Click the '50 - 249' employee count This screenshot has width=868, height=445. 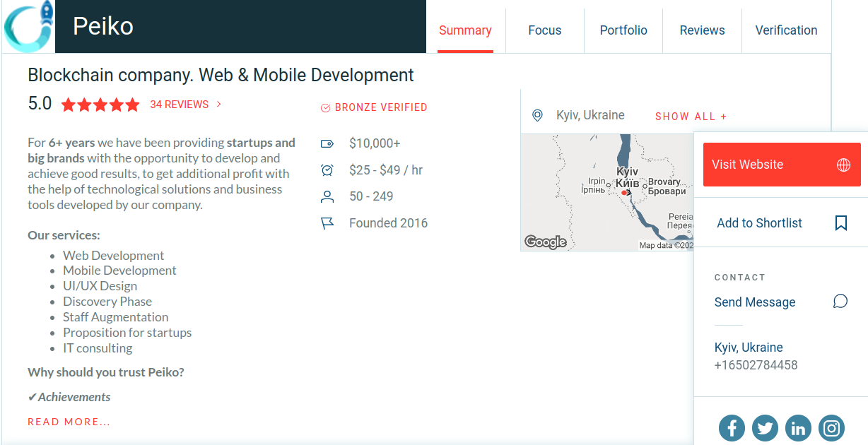coord(371,196)
